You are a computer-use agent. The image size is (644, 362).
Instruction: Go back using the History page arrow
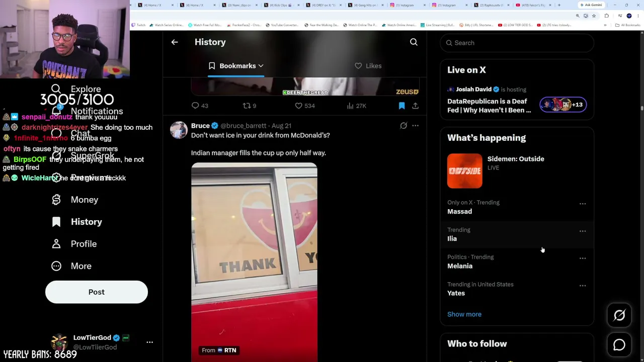[175, 42]
